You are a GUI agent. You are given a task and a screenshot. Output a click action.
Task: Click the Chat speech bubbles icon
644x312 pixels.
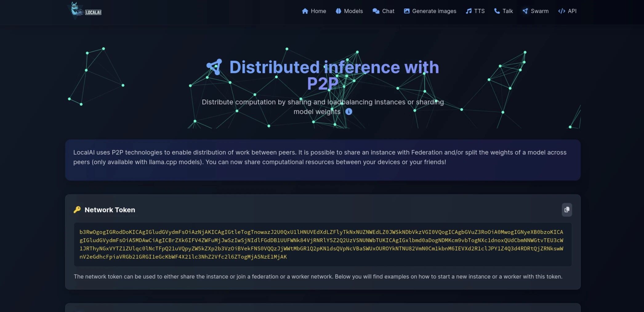[376, 11]
